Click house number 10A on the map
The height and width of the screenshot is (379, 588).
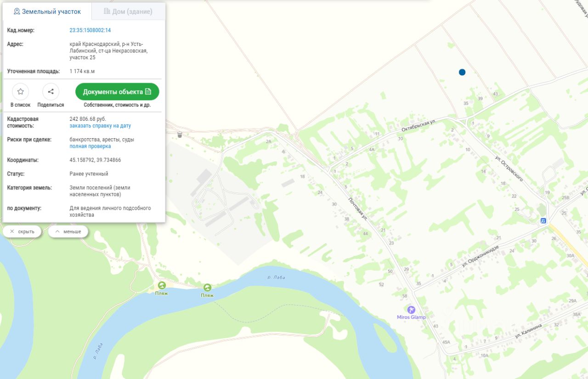click(x=485, y=356)
